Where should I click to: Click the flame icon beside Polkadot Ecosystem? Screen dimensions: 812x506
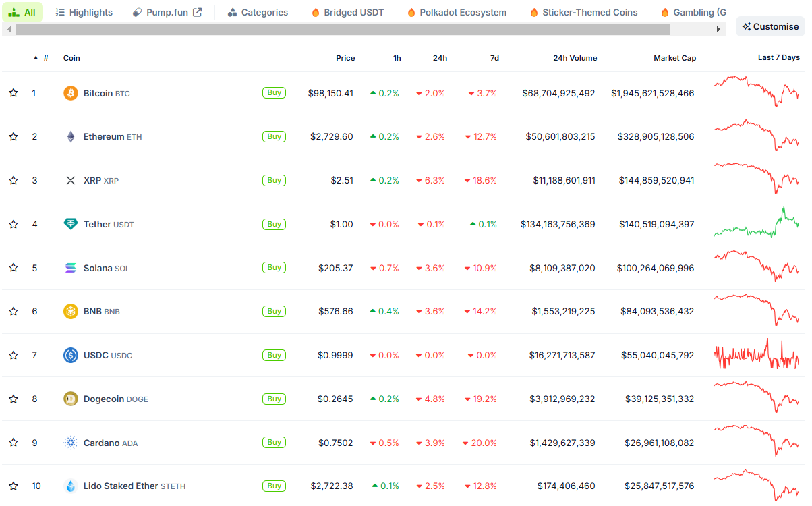pyautogui.click(x=411, y=13)
